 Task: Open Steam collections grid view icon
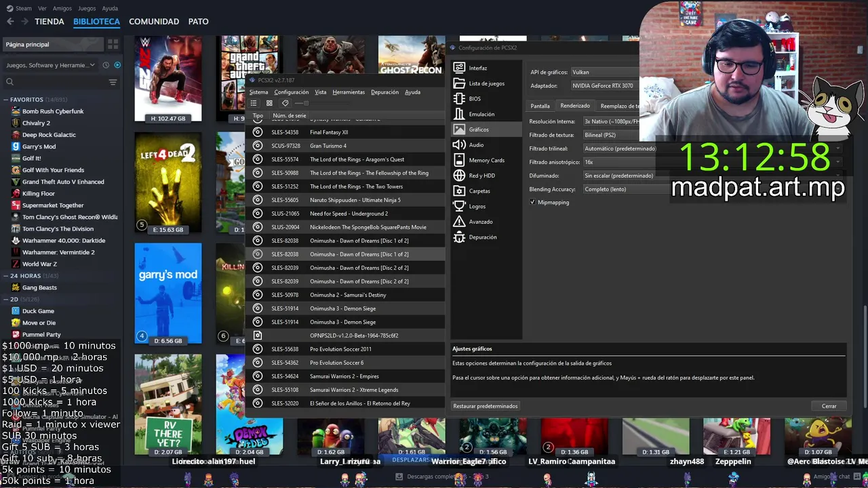click(113, 44)
